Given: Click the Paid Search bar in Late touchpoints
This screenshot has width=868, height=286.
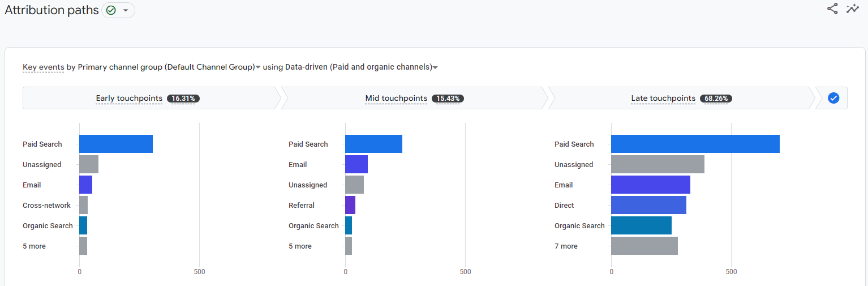Looking at the screenshot, I should click(695, 144).
